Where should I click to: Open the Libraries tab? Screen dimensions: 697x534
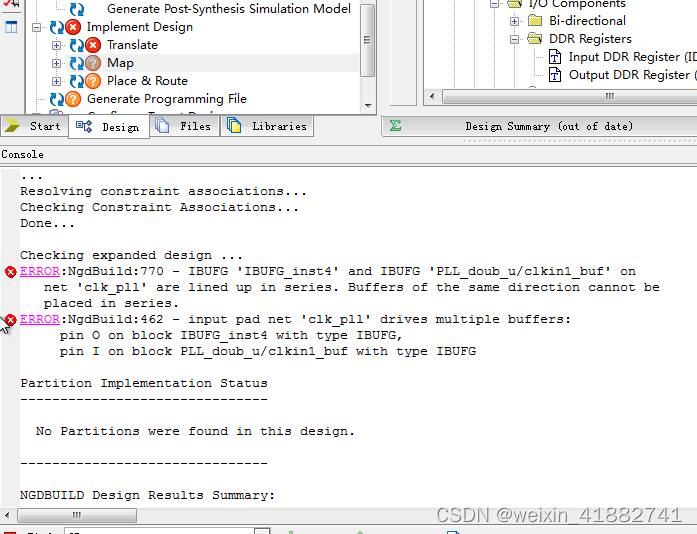pyautogui.click(x=268, y=126)
